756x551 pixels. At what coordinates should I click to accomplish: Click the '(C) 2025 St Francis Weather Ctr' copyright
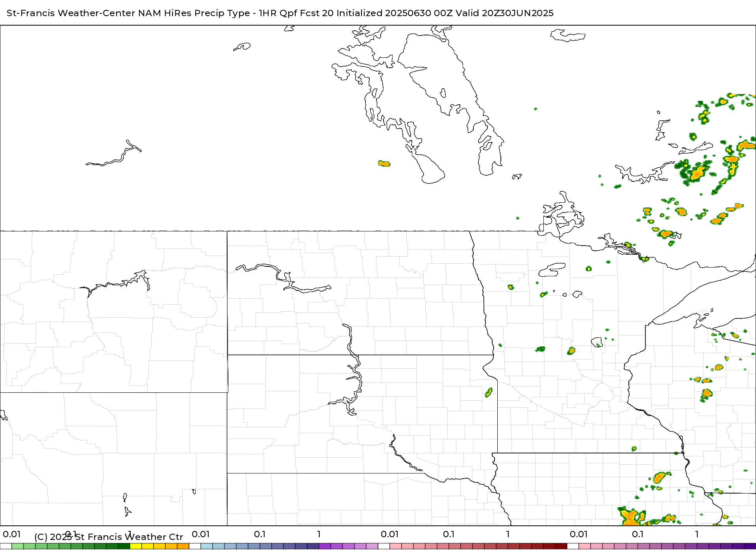[109, 537]
